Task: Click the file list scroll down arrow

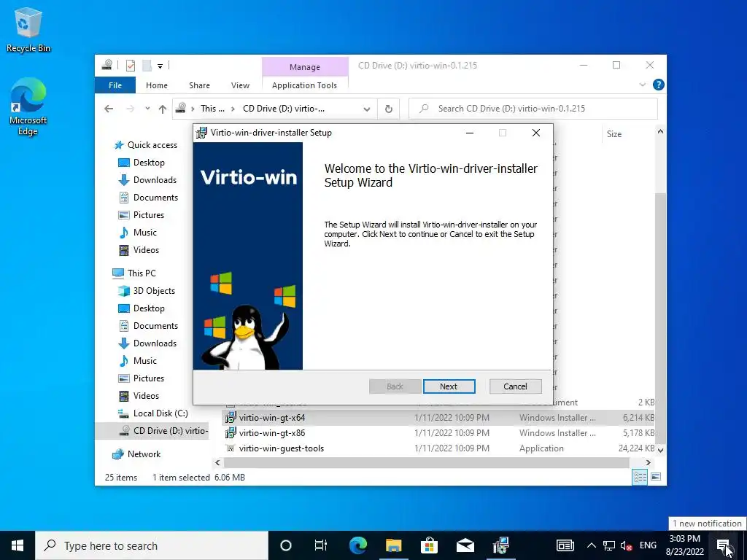Action: tap(660, 449)
